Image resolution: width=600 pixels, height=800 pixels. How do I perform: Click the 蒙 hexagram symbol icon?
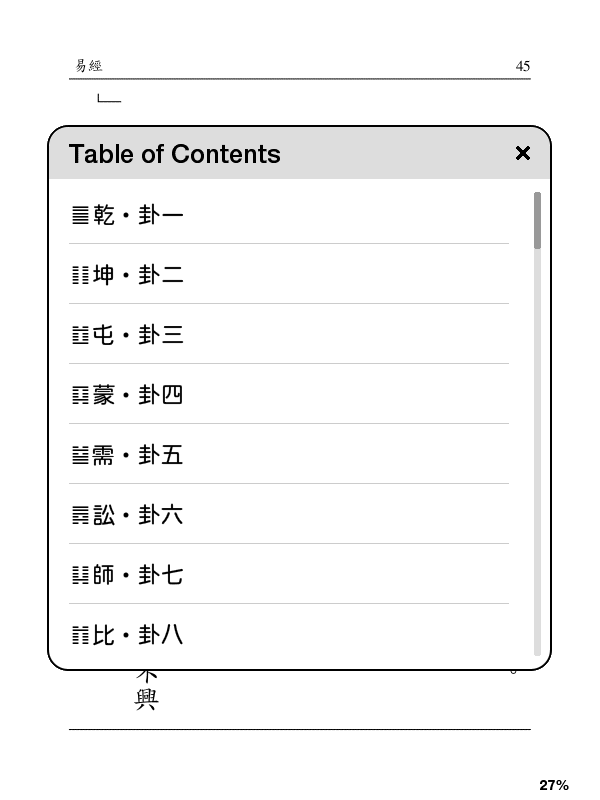(x=80, y=395)
